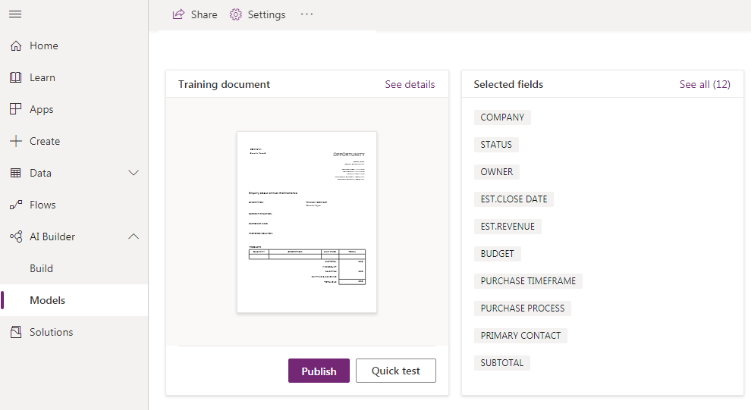Click the AI Builder label in sidebar
Screen dimensions: 752x410
52,237
